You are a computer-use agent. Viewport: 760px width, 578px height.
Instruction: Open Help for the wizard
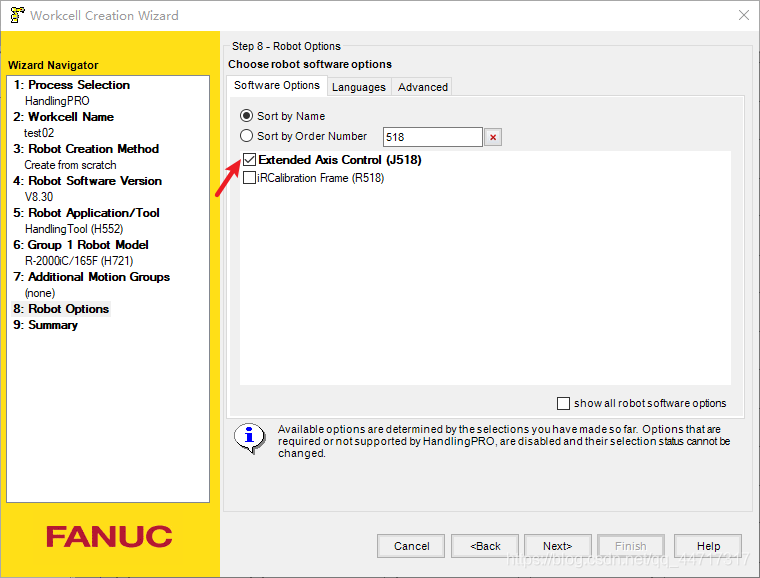(708, 546)
